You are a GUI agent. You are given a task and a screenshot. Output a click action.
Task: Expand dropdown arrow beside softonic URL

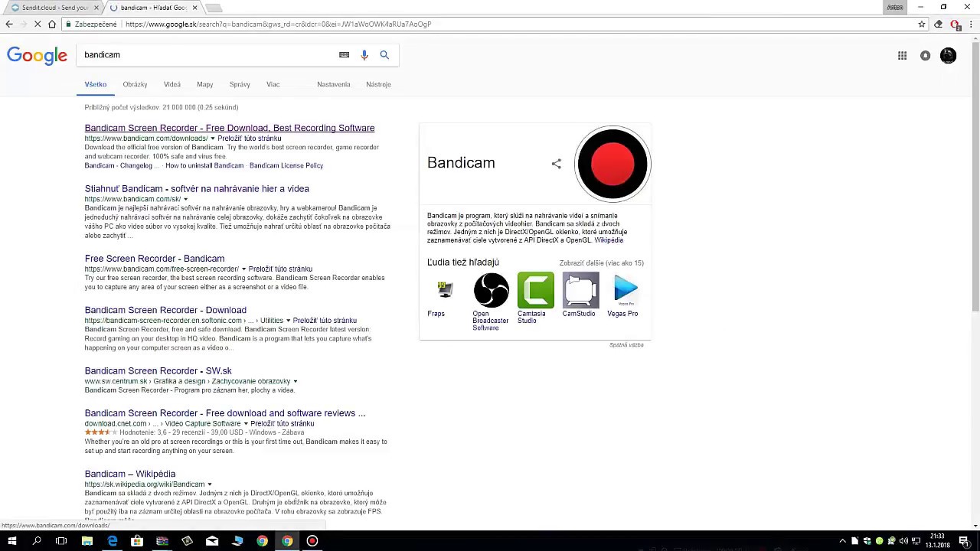[288, 321]
